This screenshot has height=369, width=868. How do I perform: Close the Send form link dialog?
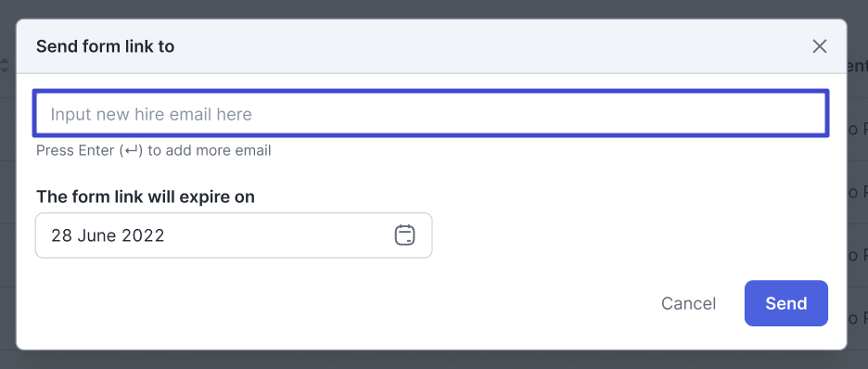[x=819, y=46]
